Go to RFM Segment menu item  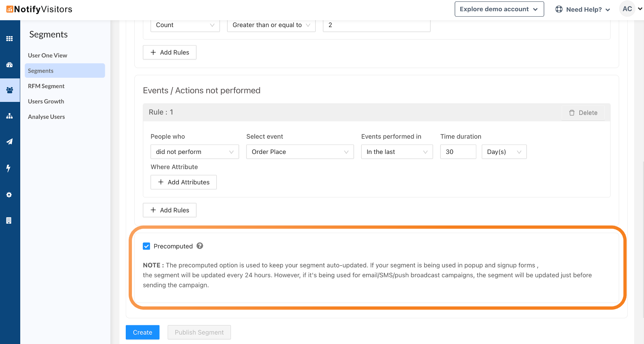[x=46, y=86]
